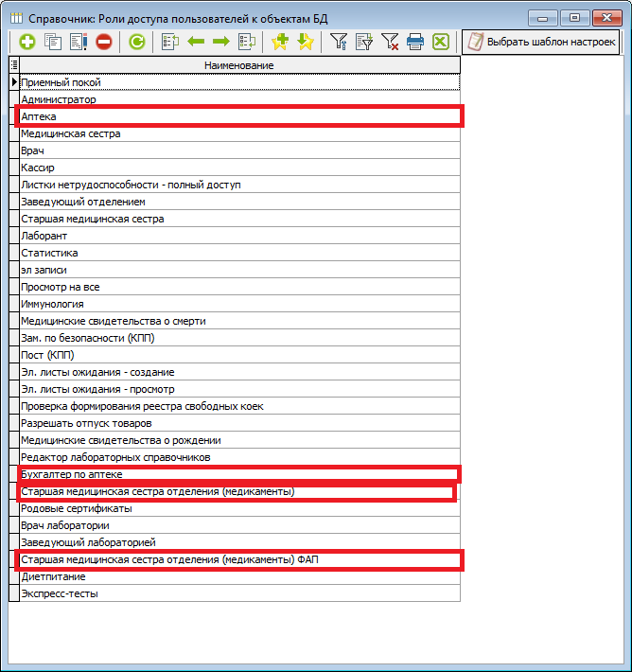The height and width of the screenshot is (672, 632).
Task: Open the grid column selector corner button
Action: (13, 65)
